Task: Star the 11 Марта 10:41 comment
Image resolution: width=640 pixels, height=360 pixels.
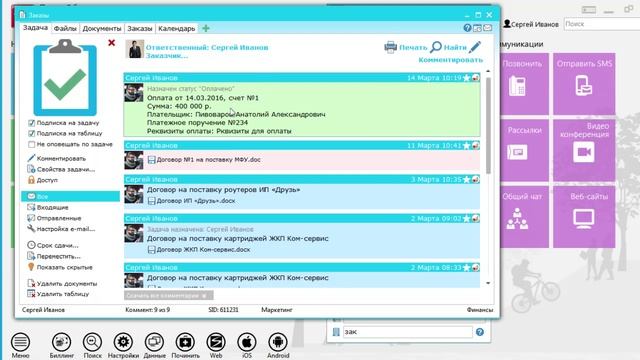Action: pyautogui.click(x=467, y=145)
